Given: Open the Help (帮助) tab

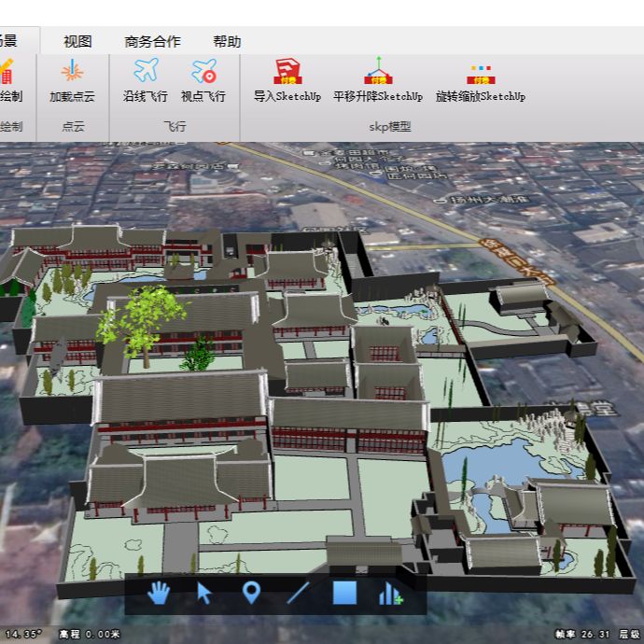Looking at the screenshot, I should (227, 41).
